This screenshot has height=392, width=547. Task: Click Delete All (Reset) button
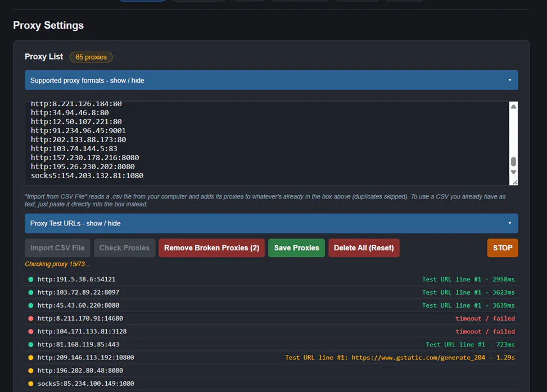364,248
